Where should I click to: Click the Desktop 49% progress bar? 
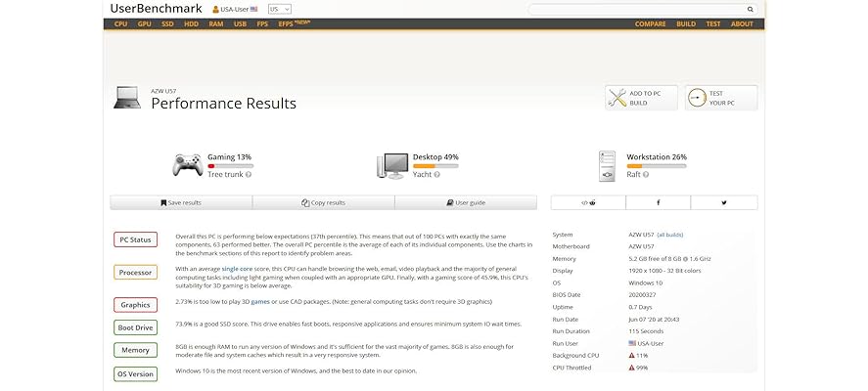click(435, 166)
